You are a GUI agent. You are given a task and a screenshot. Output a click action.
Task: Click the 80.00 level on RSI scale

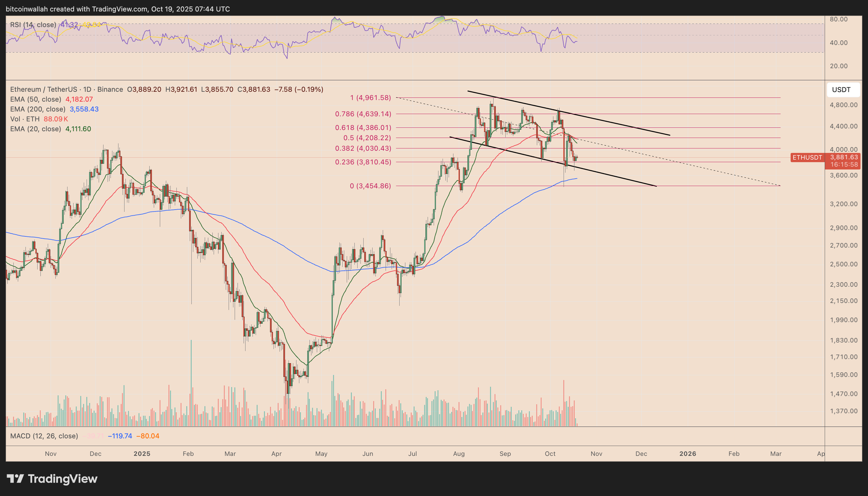pos(838,19)
